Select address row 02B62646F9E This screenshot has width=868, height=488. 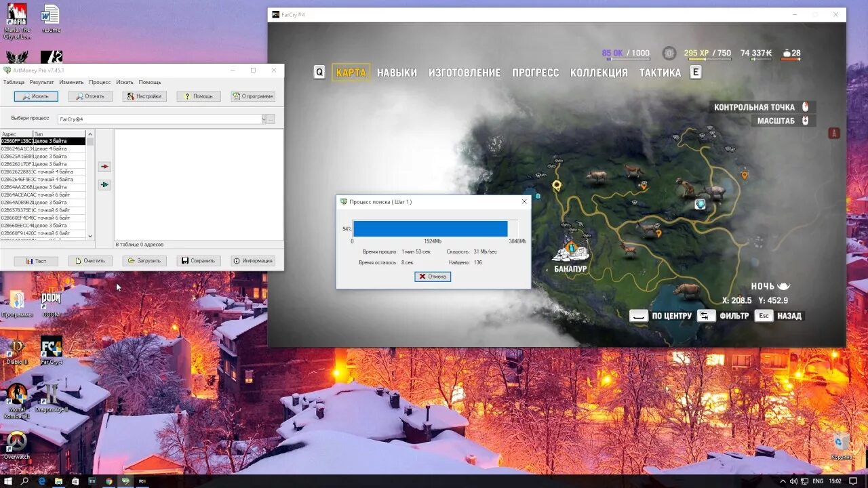tap(43, 179)
